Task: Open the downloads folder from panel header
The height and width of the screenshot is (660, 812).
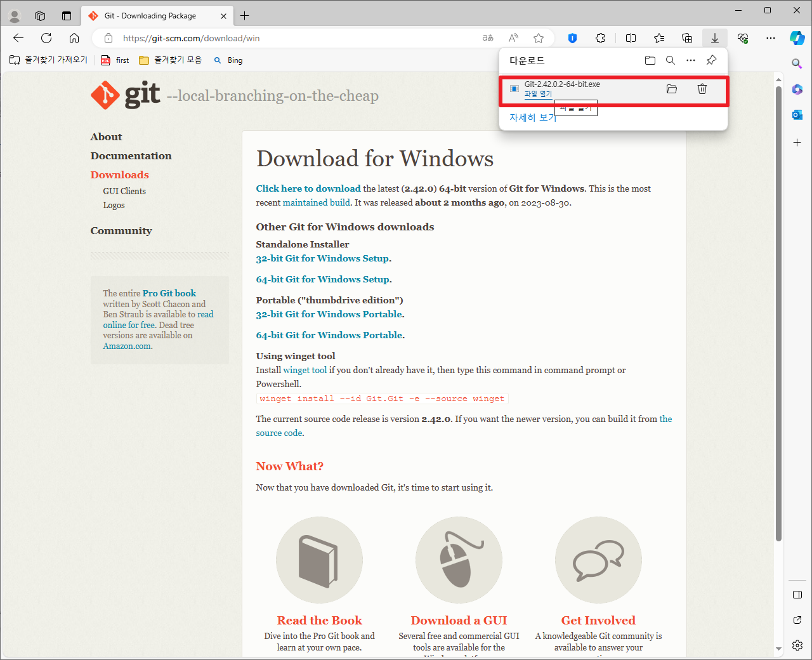Action: tap(650, 60)
